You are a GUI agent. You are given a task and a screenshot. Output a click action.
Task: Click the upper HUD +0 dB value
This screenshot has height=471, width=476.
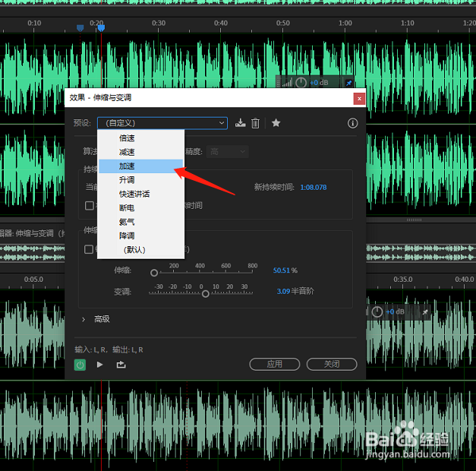pyautogui.click(x=319, y=83)
